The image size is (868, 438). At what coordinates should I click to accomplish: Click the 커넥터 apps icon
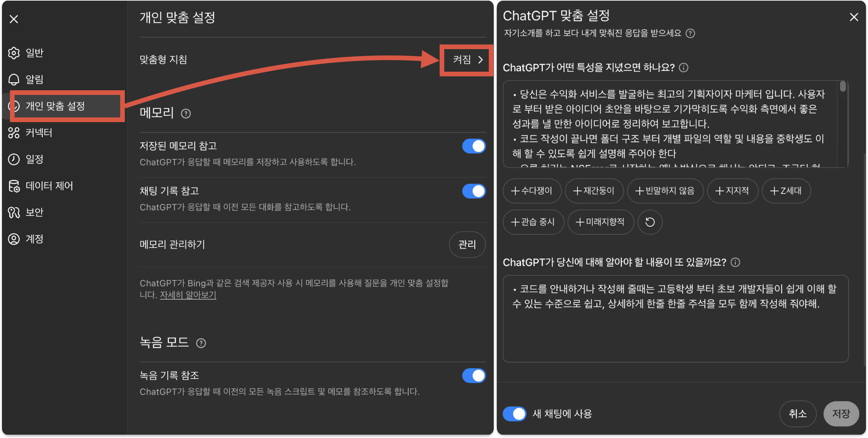click(x=14, y=133)
